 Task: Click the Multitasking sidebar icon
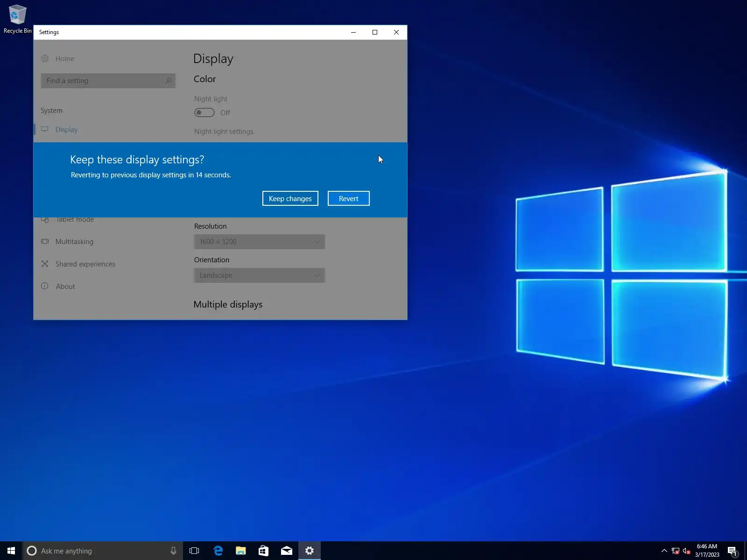45,241
